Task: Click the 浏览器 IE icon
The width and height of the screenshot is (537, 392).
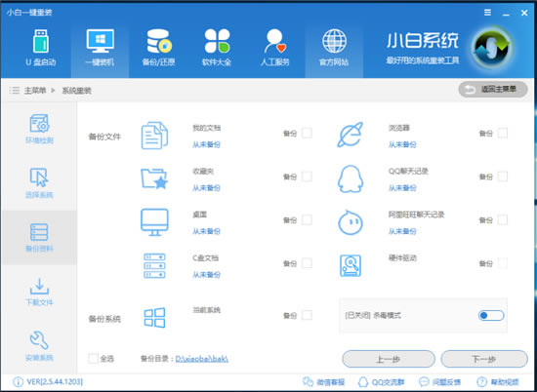Action: pyautogui.click(x=350, y=135)
